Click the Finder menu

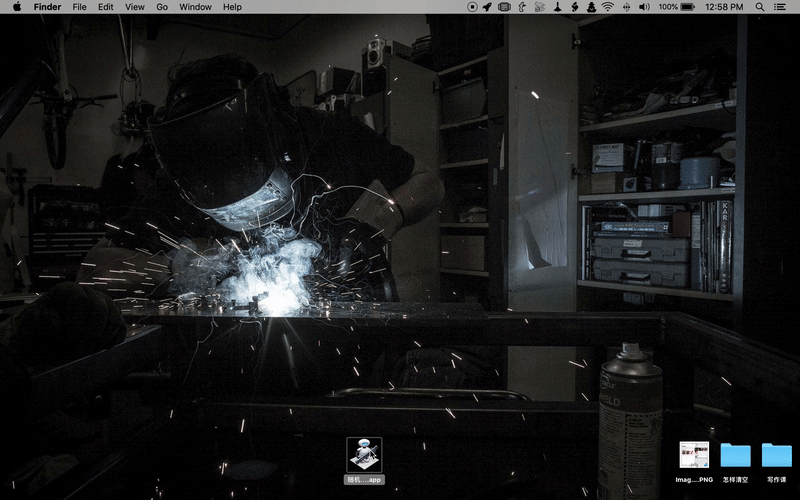[47, 7]
